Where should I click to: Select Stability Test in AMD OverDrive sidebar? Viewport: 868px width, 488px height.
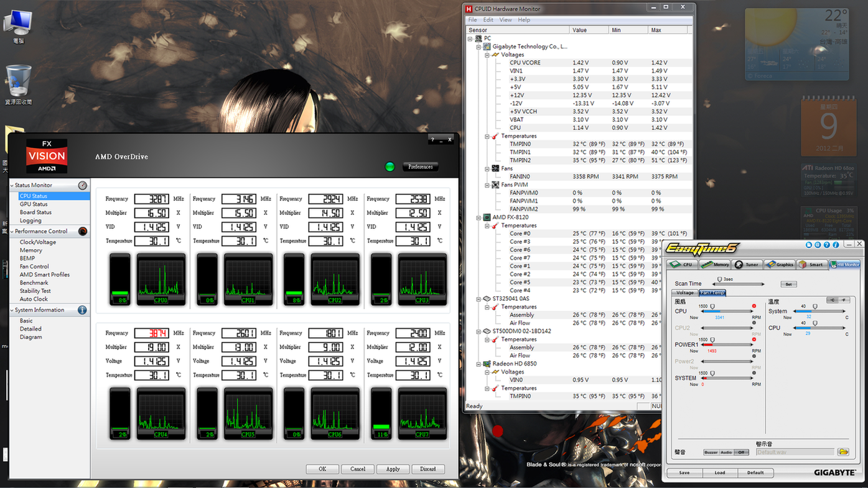(x=35, y=290)
